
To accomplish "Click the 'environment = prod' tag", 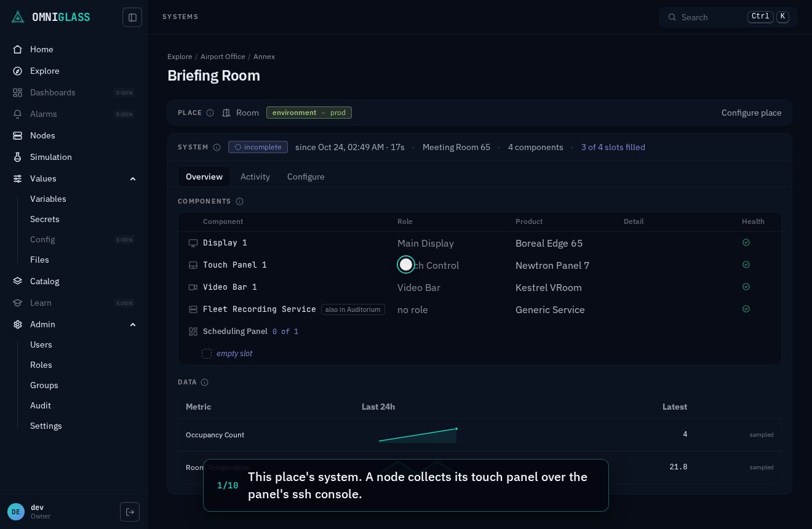I will point(309,113).
